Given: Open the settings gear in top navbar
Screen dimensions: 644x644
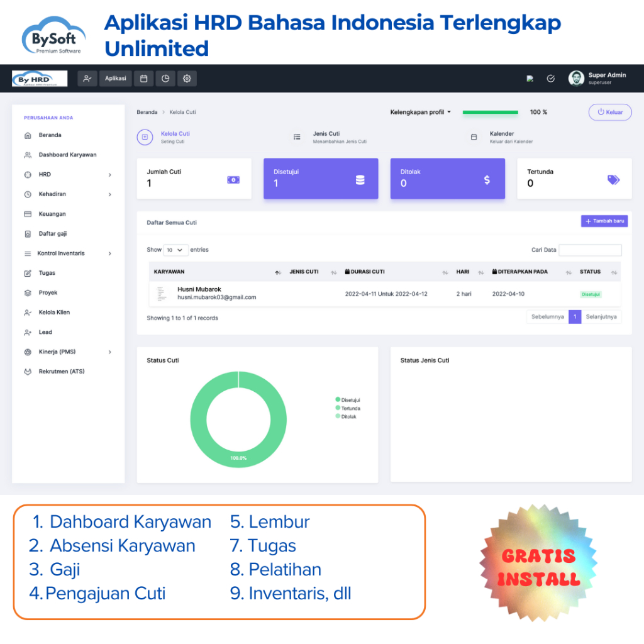Looking at the screenshot, I should tap(186, 78).
